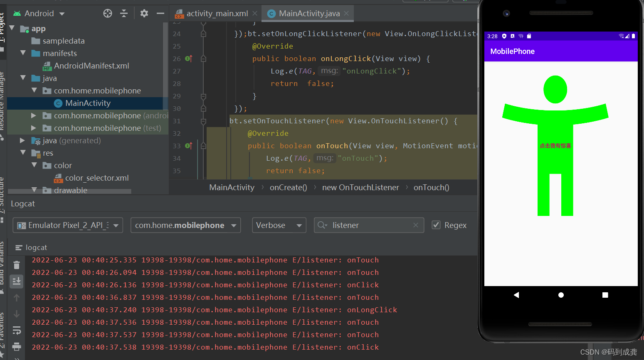Click onCreate() breadcrumb
The width and height of the screenshot is (644, 360).
point(288,187)
